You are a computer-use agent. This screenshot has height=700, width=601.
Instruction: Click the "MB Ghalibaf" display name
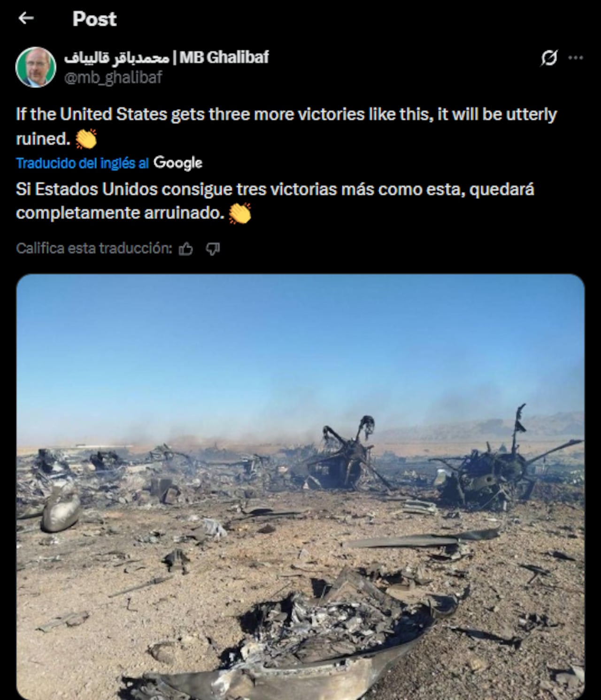[x=224, y=57]
